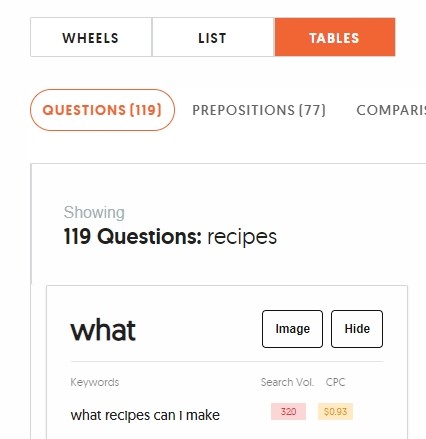Click the Keywords column header
Image resolution: width=426 pixels, height=439 pixels.
(x=95, y=382)
